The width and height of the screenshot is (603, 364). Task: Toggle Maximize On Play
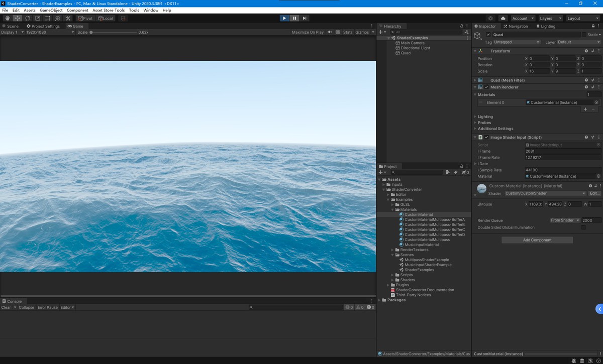(x=308, y=32)
